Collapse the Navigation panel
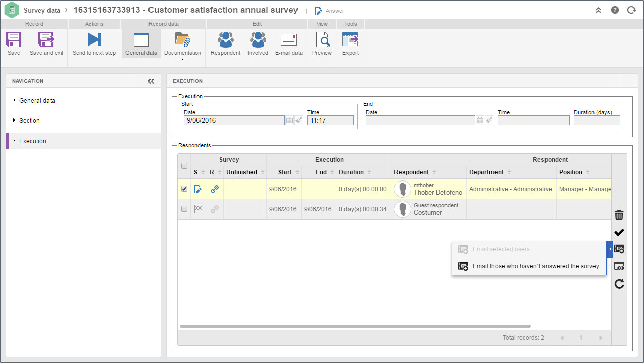The height and width of the screenshot is (363, 644). pos(151,81)
